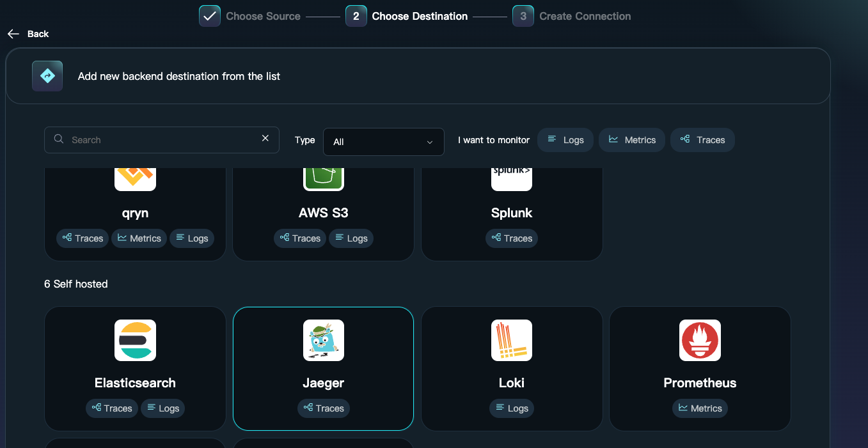Choose the Prometheus torch logo icon
Viewport: 868px width, 448px height.
coord(700,340)
